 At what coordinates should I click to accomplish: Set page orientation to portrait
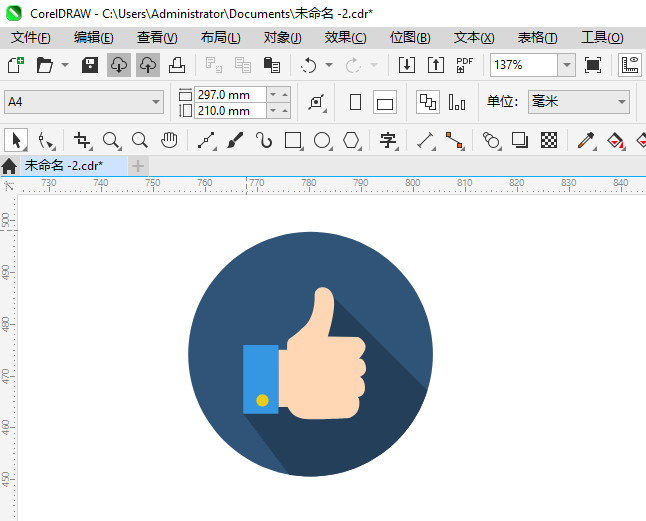(x=356, y=102)
